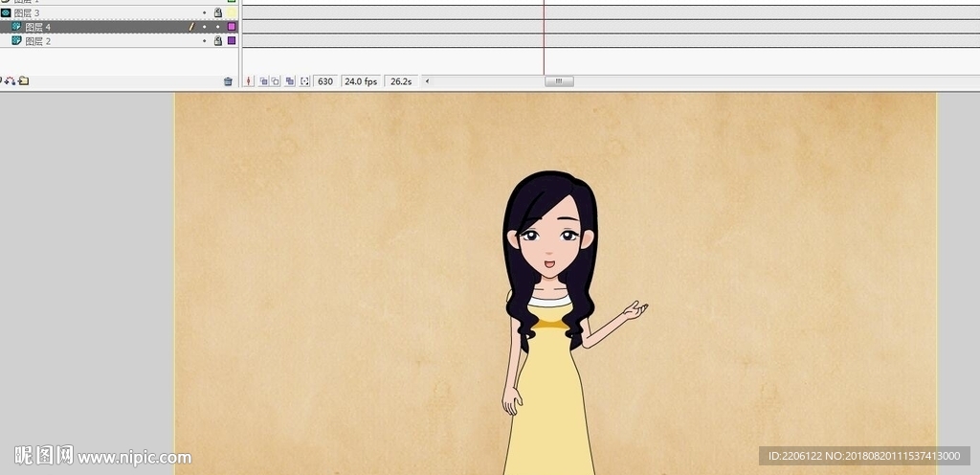Click the frame rate value 24.0 fps
Viewport: 980px width, 475px height.
(361, 81)
